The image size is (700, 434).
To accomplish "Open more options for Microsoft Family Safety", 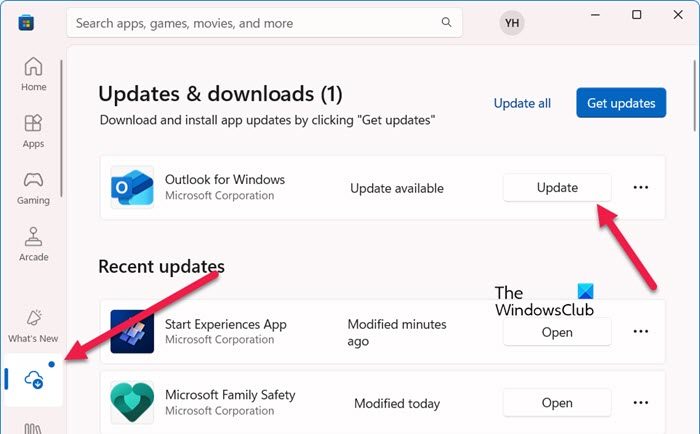I will tap(641, 403).
